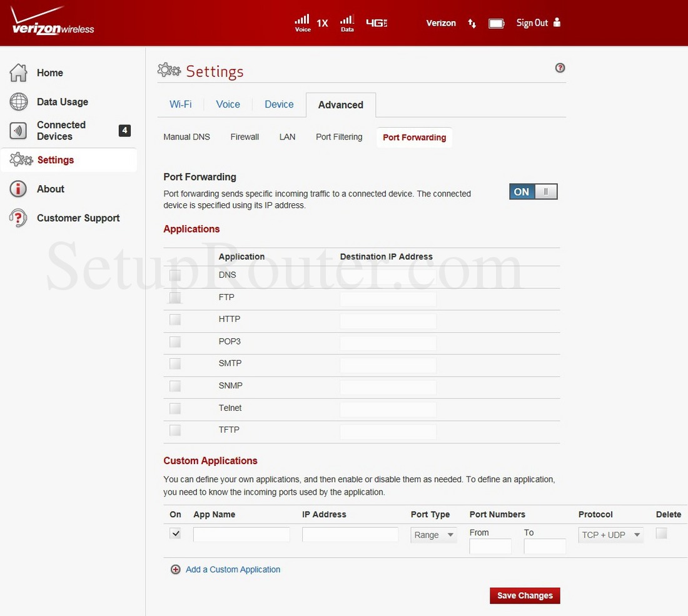688x616 pixels.
Task: Click the SMTP destination IP address field
Action: pos(388,365)
